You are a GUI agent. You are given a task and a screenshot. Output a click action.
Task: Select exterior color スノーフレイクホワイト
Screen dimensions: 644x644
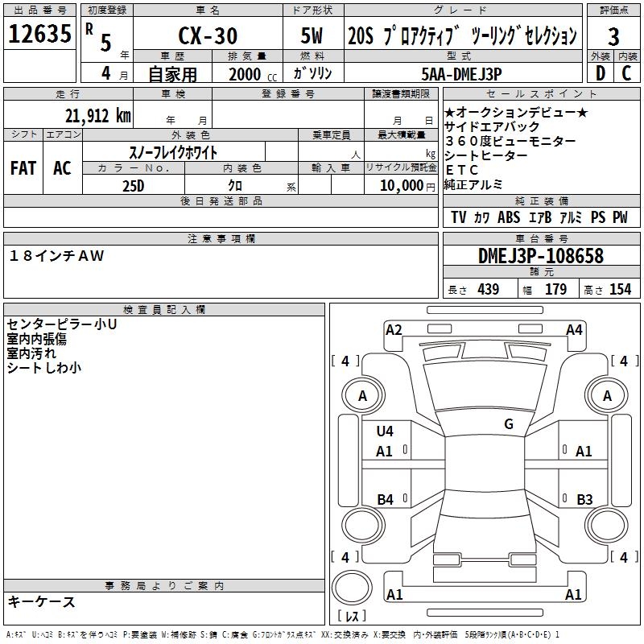coord(173,153)
